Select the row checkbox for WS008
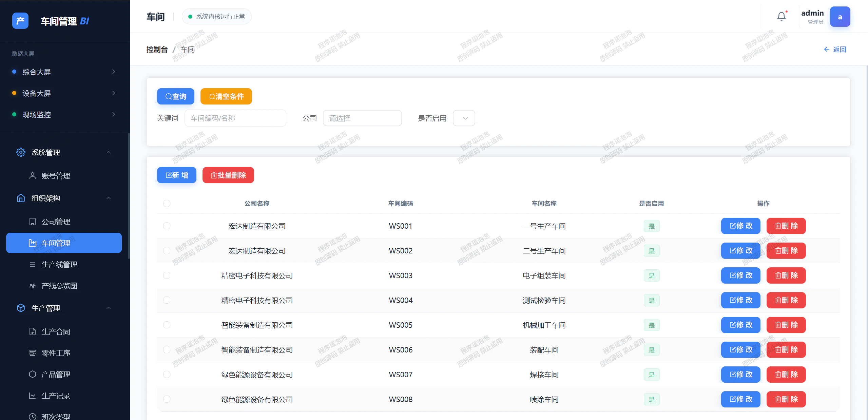 pos(167,399)
